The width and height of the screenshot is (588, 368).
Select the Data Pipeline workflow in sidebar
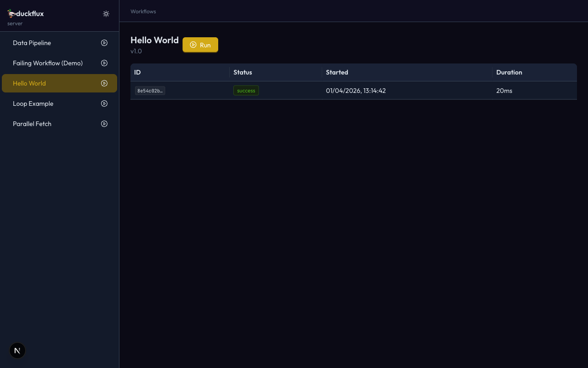(32, 43)
